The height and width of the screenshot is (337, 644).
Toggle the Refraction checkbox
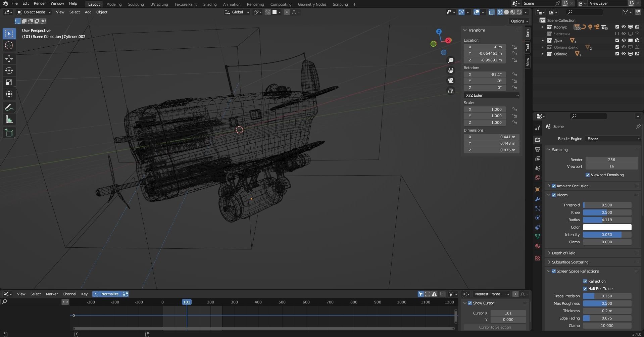(585, 281)
